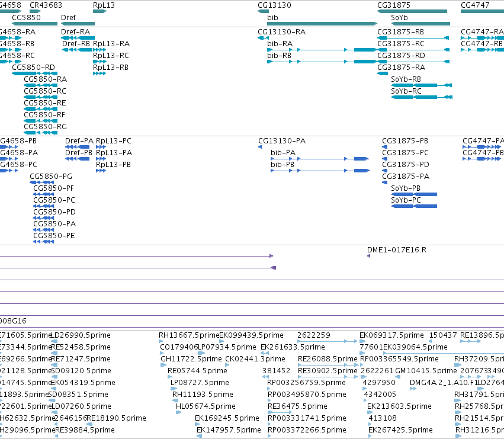The width and height of the screenshot is (504, 439).
Task: Click the CG4747-RB transcript label
Action: (x=481, y=43)
